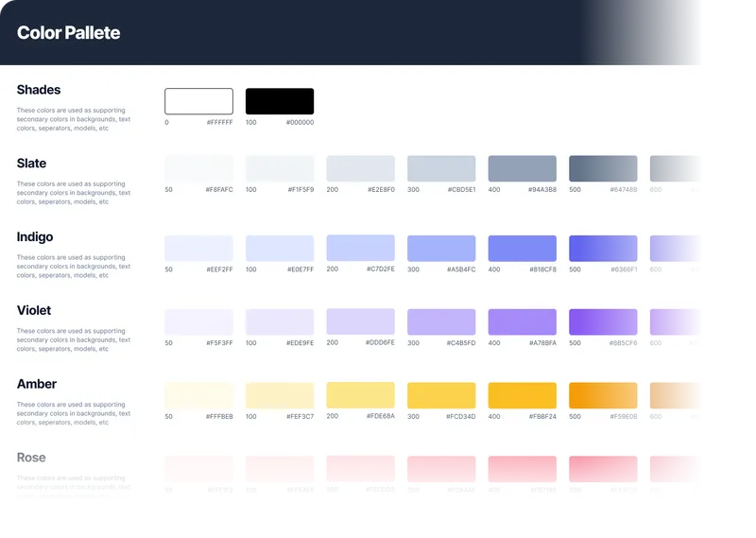Select the Slate 500 swatch #64748B
This screenshot has height=538, width=756.
click(x=603, y=168)
